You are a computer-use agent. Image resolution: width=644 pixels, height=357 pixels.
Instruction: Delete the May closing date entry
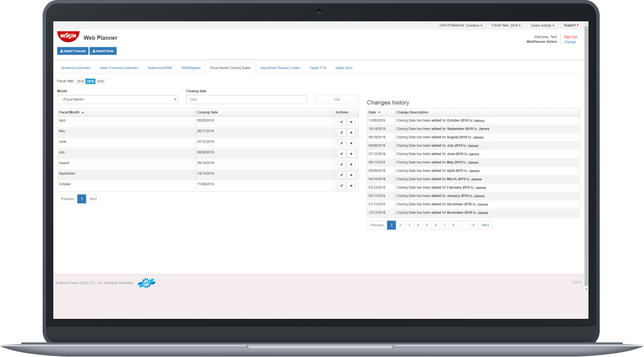point(351,132)
